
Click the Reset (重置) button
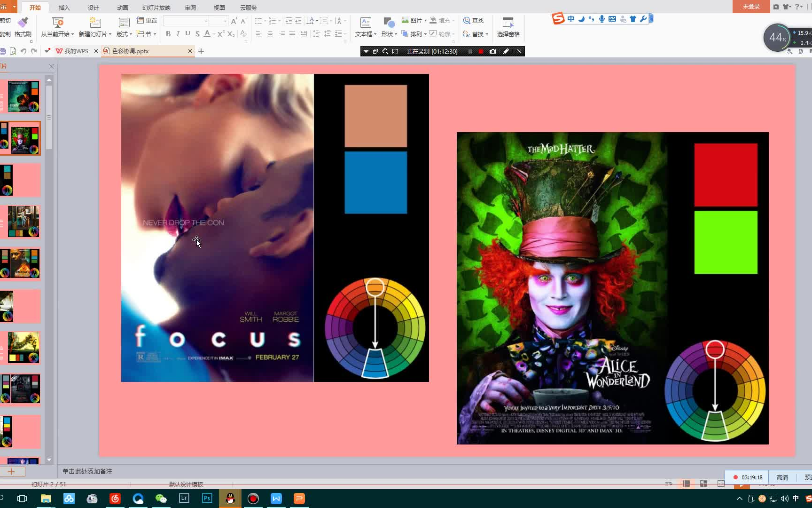pos(147,20)
